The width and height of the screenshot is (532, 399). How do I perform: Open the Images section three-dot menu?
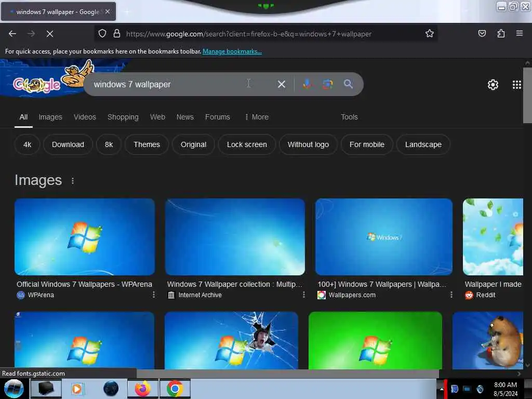pos(73,181)
